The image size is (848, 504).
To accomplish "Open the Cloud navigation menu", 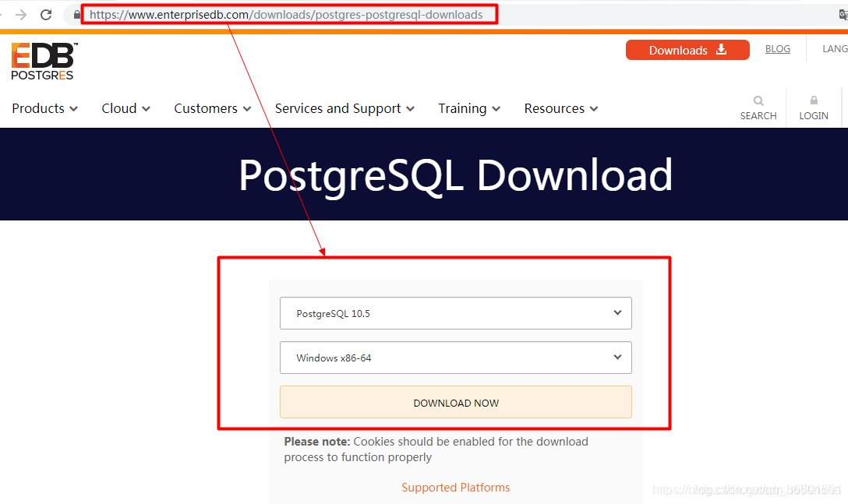I will pyautogui.click(x=119, y=108).
